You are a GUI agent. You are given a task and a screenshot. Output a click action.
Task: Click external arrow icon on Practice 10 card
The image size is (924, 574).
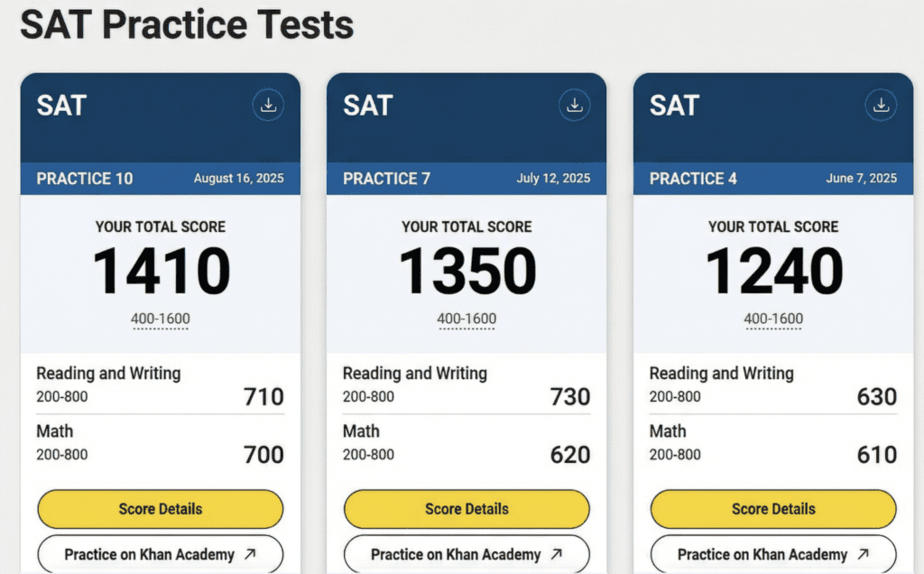(x=251, y=555)
